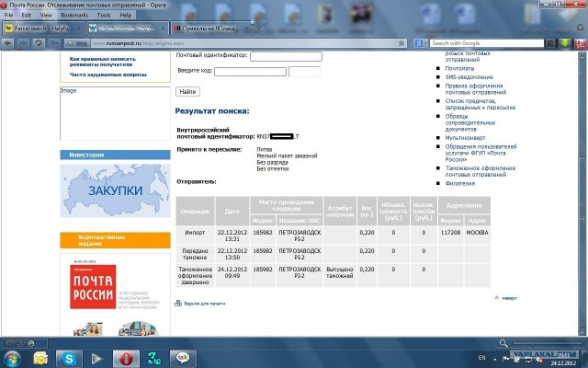Open the View menu

pos(46,15)
